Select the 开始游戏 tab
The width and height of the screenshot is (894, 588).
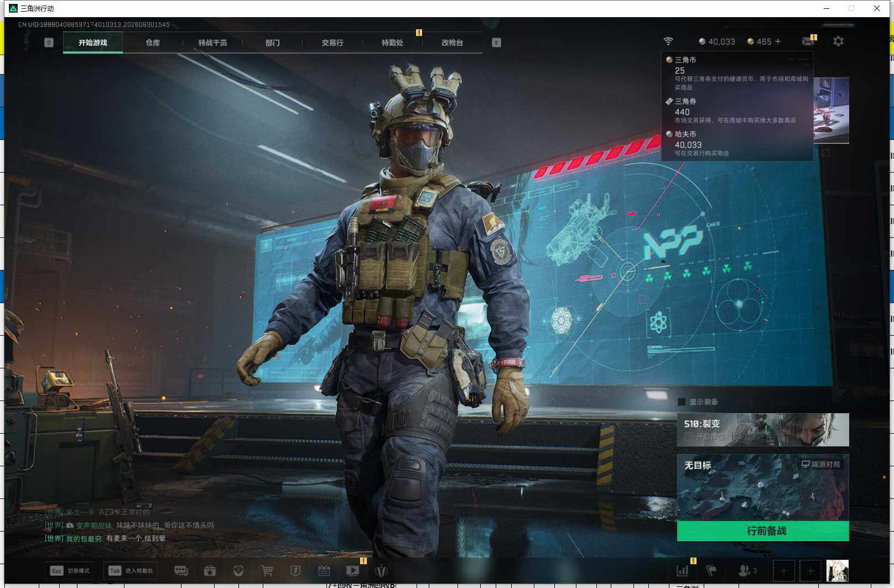[x=93, y=43]
